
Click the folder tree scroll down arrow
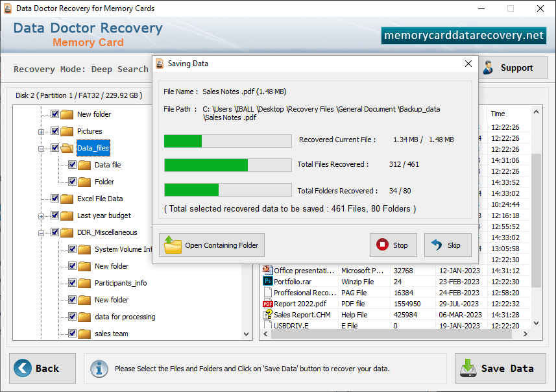click(247, 334)
